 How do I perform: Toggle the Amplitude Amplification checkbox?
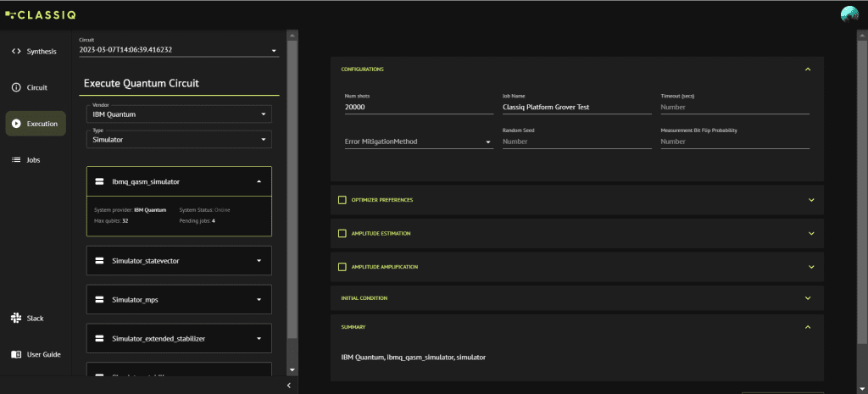tap(342, 267)
